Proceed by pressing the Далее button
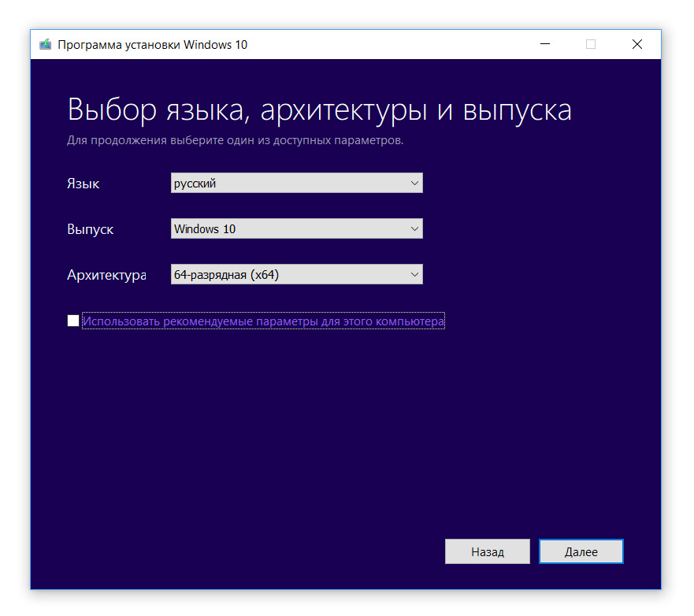Viewport: 694px width, 616px height. click(x=581, y=552)
